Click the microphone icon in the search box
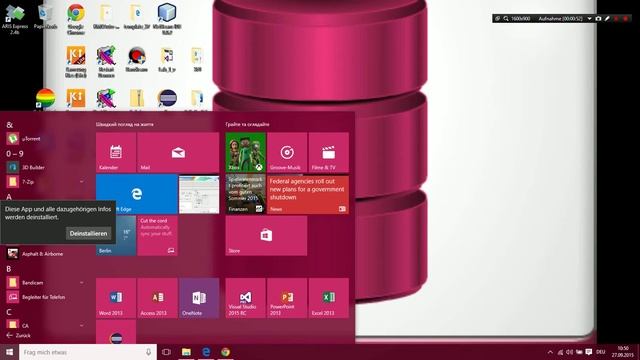Screen dimensions: 640x360 pyautogui.click(x=148, y=352)
